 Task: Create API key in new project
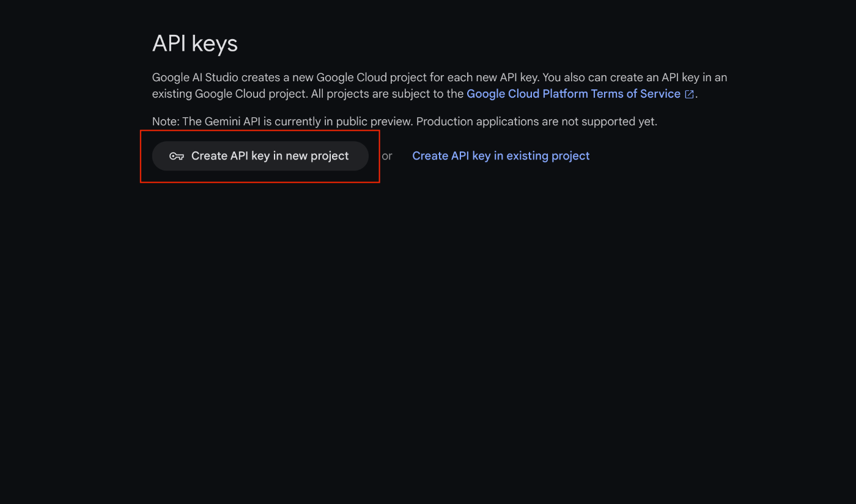pos(260,156)
